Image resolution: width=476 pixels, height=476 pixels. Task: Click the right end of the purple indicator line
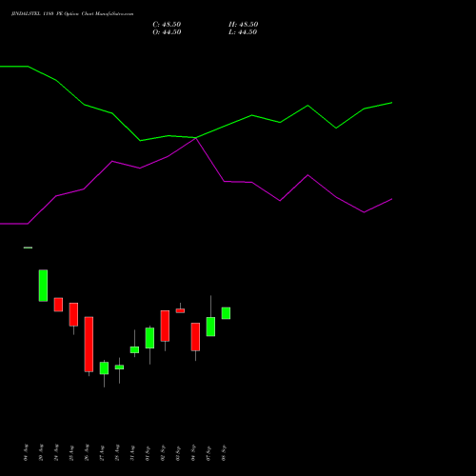coord(391,199)
